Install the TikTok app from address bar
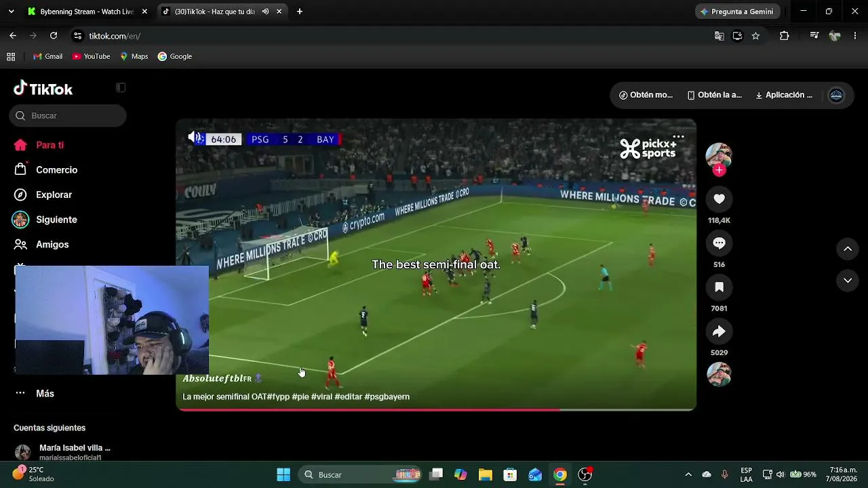The image size is (868, 488). 737,36
